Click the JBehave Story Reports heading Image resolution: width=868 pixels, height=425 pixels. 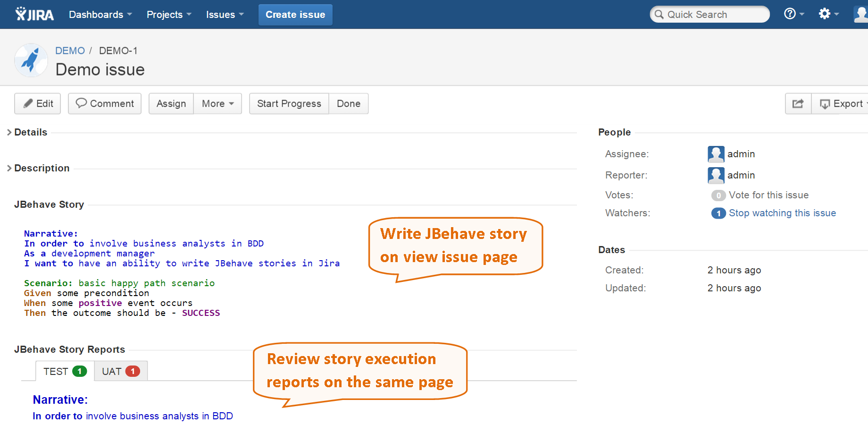tap(69, 349)
